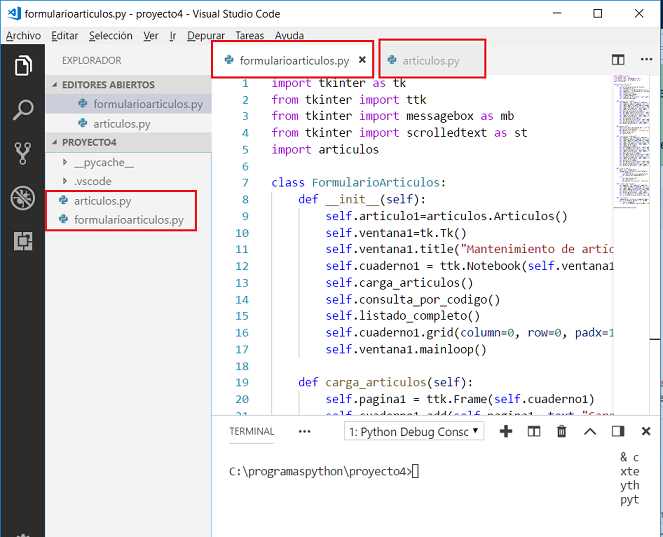This screenshot has width=663, height=537.
Task: Open the Depurar menu
Action: [x=206, y=36]
